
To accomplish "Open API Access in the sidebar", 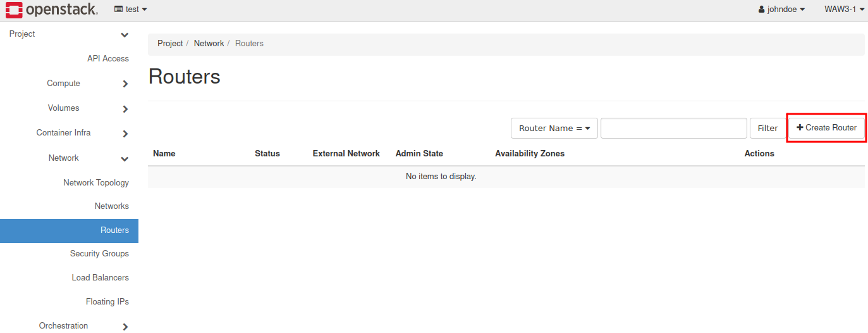I will 107,59.
